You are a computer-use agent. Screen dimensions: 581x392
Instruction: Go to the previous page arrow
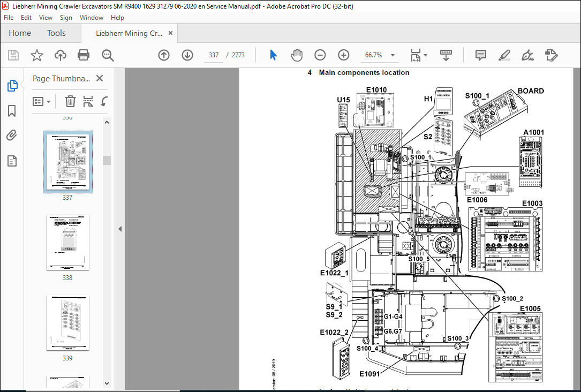point(164,55)
